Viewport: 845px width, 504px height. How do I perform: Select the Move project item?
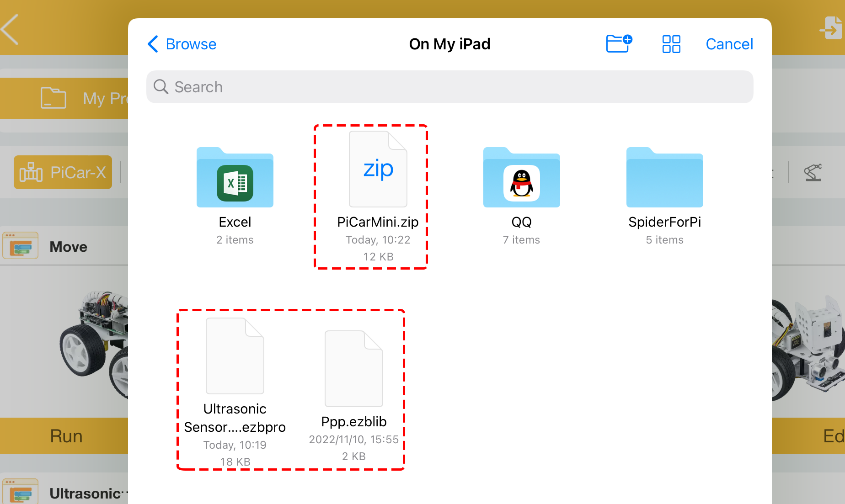click(64, 246)
